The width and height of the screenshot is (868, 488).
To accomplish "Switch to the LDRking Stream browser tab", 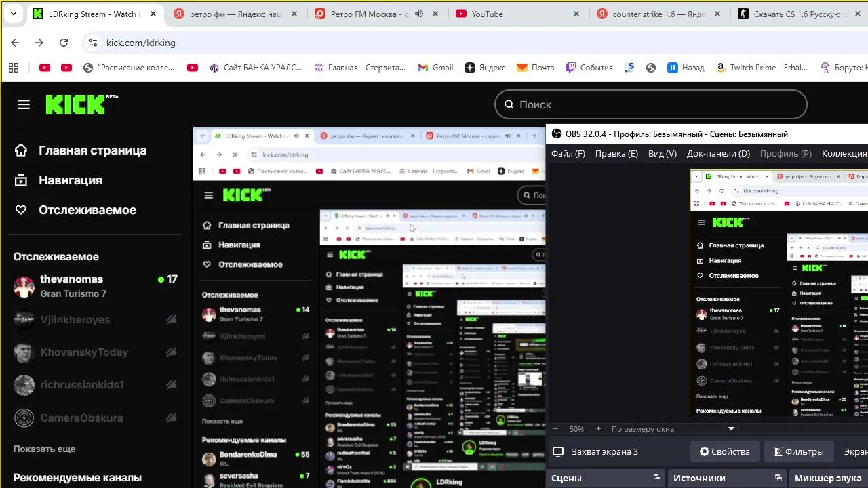I will click(x=94, y=14).
